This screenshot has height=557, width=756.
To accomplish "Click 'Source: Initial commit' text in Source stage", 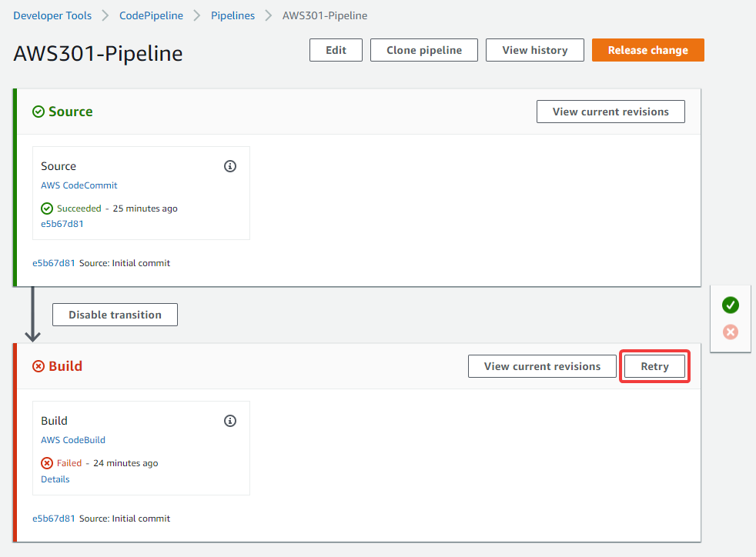I will click(125, 263).
